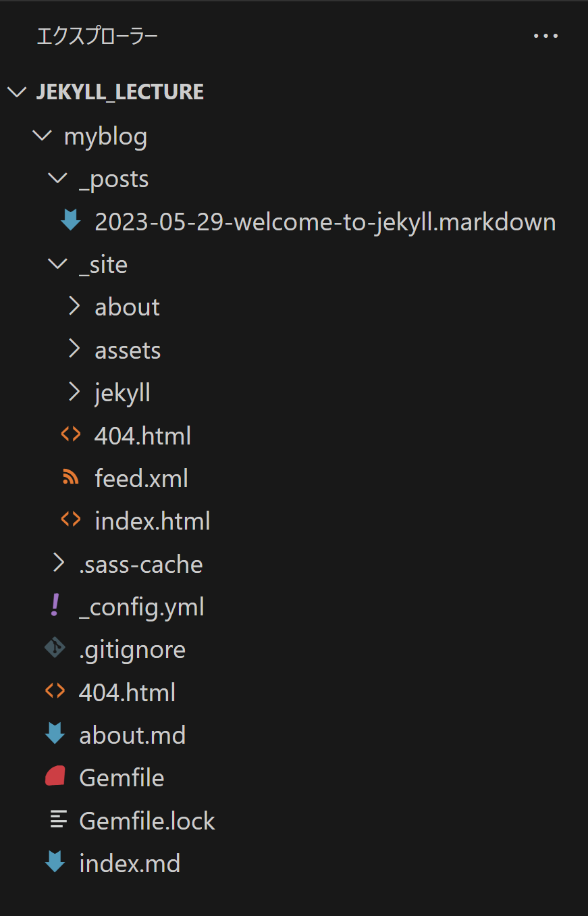
Task: Open the Explorer more actions ellipsis
Action: 545,36
